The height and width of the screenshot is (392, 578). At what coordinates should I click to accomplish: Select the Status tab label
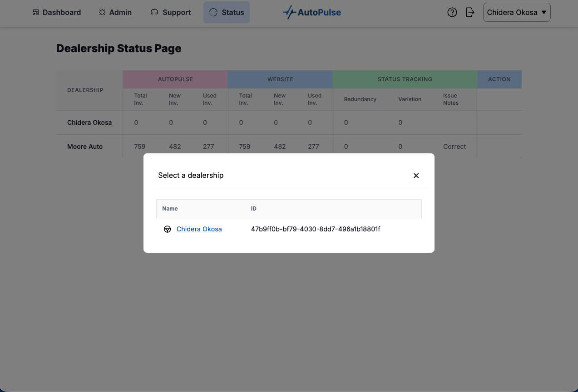pyautogui.click(x=233, y=13)
